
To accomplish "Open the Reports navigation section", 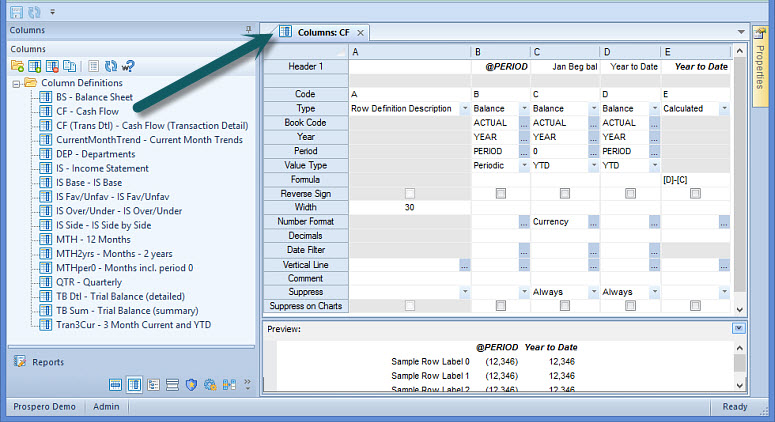I will click(47, 362).
